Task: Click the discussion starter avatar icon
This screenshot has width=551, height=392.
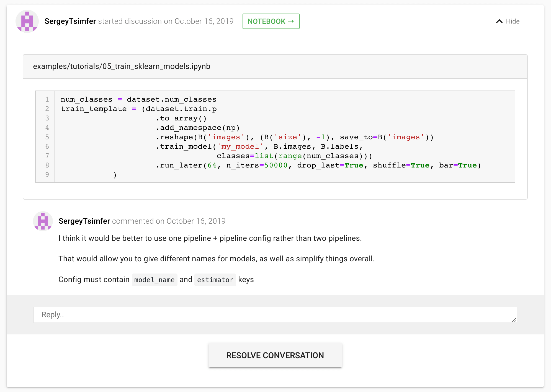Action: (27, 21)
